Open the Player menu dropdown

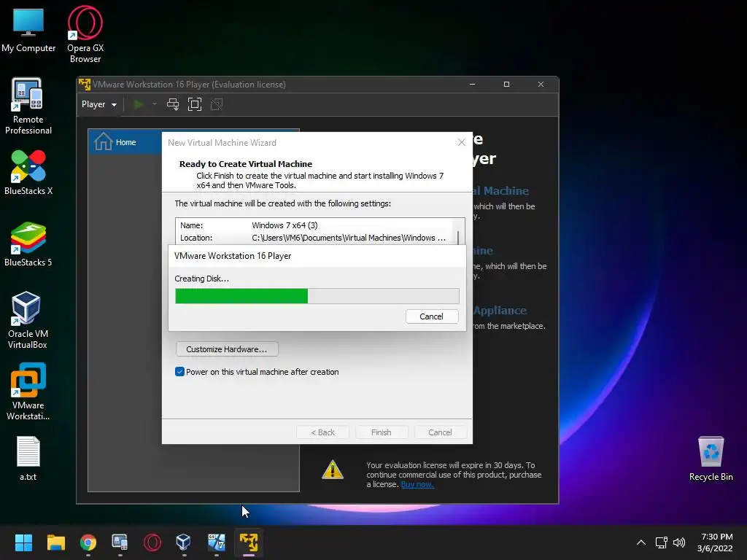tap(99, 104)
